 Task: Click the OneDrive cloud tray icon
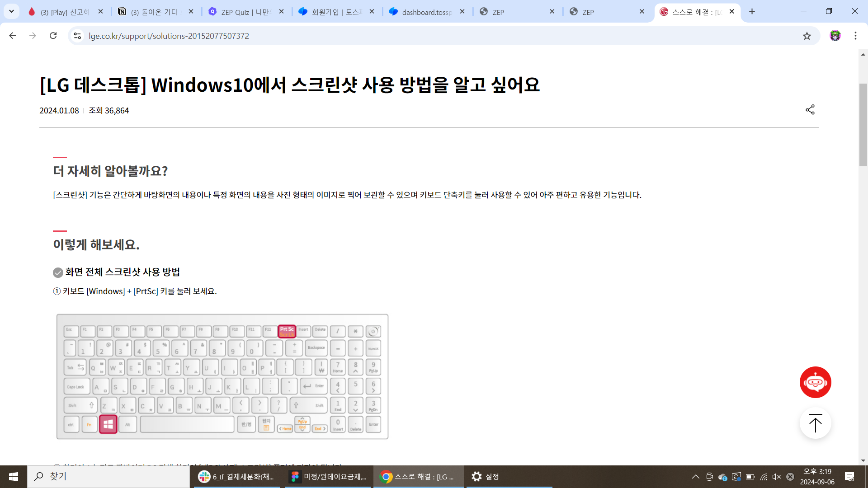723,477
